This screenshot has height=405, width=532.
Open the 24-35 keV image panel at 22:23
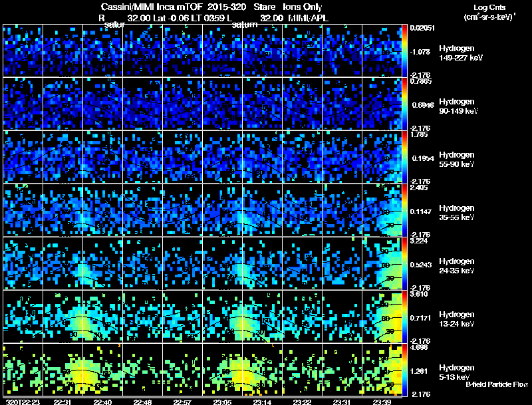coord(23,263)
